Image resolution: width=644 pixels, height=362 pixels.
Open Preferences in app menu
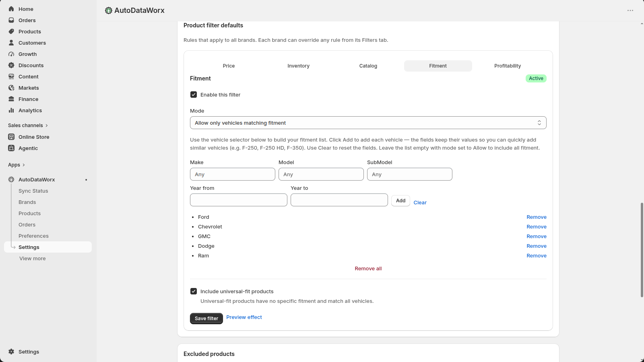(33, 236)
